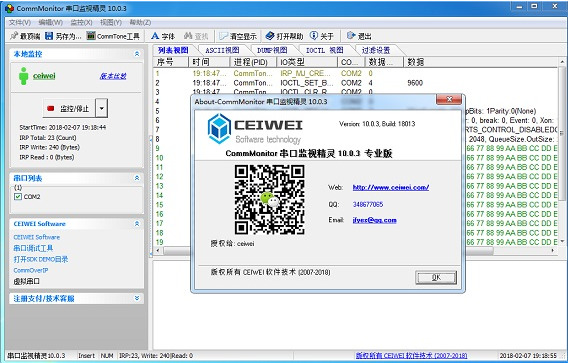Viewport: 568px width, 363px height.
Task: Clear the display with 清空显示
Action: pos(238,36)
